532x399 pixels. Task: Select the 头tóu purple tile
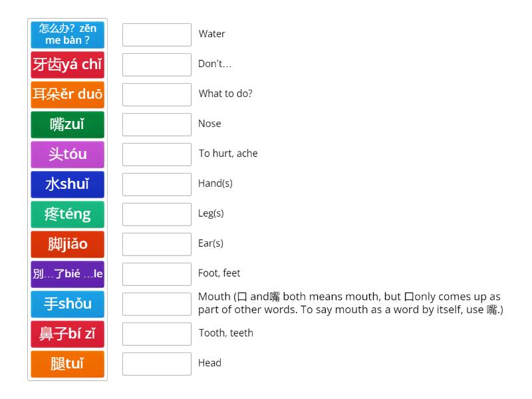point(66,154)
